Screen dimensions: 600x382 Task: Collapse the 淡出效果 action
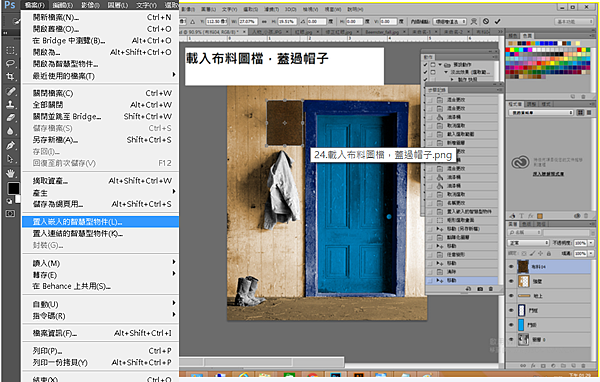pos(446,72)
